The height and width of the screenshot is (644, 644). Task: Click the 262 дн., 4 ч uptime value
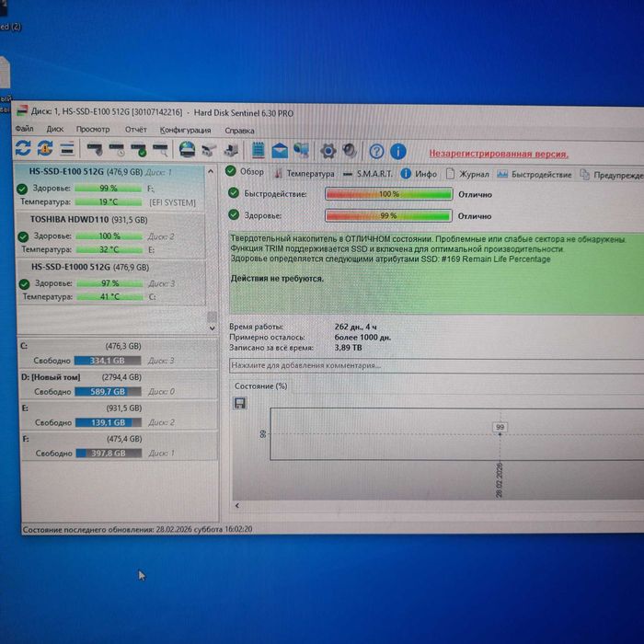pos(355,327)
